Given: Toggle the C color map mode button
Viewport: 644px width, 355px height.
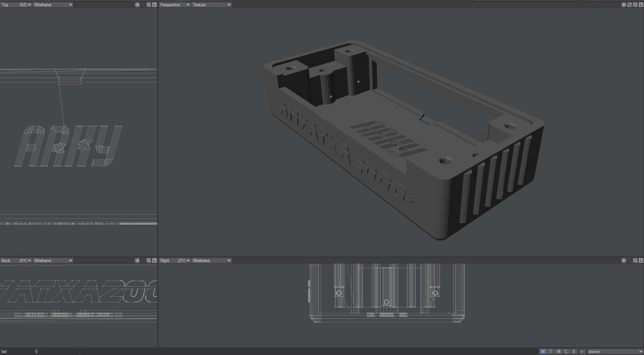Looking at the screenshot, I should (x=566, y=351).
